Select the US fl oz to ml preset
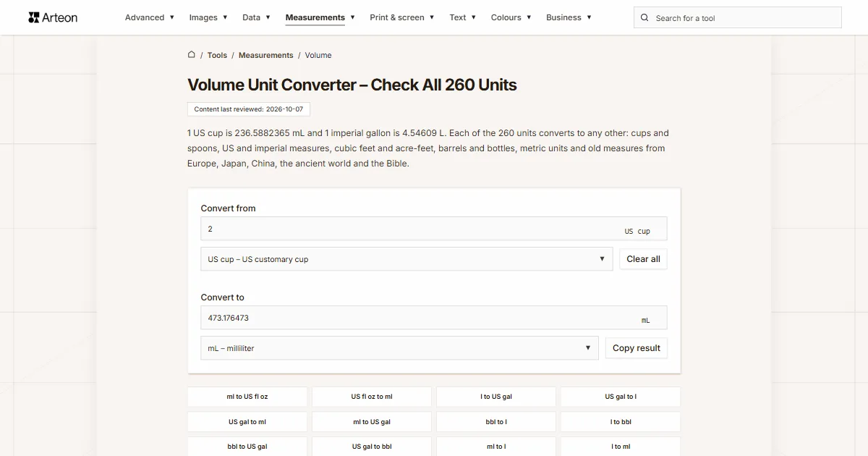 372,397
